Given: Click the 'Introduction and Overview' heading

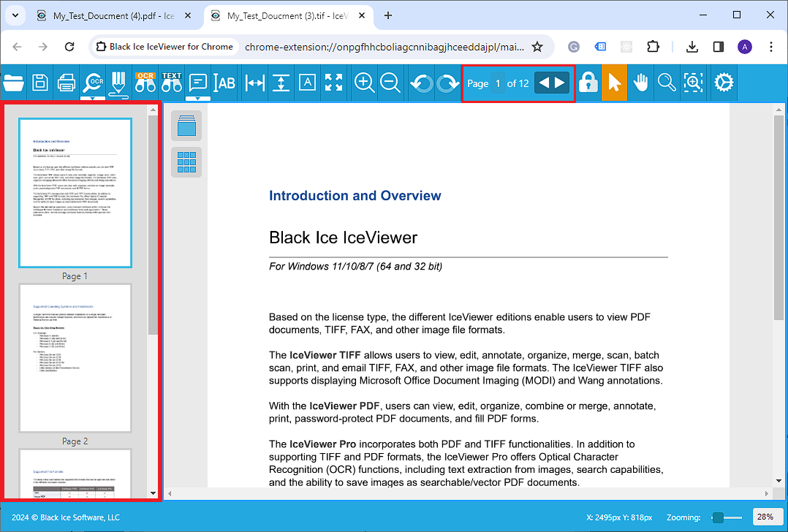Looking at the screenshot, I should [355, 195].
